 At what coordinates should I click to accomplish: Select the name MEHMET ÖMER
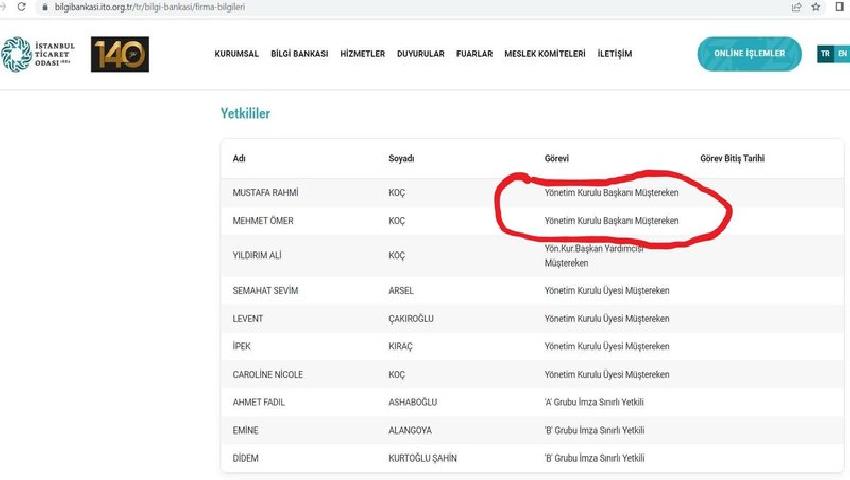click(x=263, y=221)
